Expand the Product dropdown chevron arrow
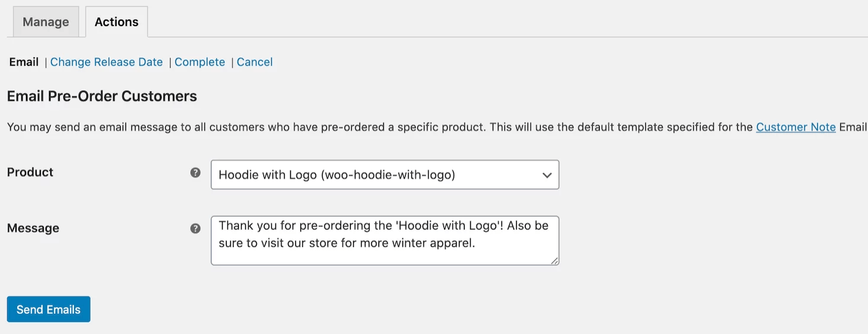Viewport: 868px width, 334px height. tap(546, 175)
